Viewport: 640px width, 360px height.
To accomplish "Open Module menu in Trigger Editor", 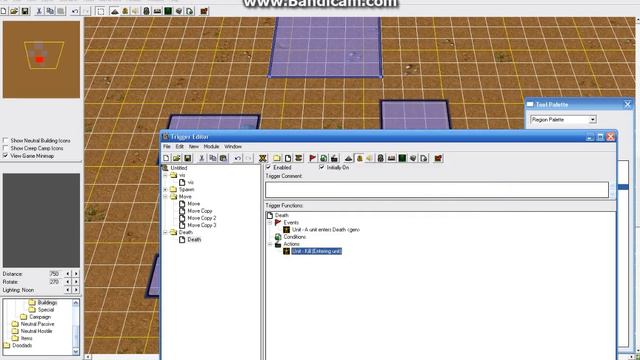I will click(x=211, y=147).
